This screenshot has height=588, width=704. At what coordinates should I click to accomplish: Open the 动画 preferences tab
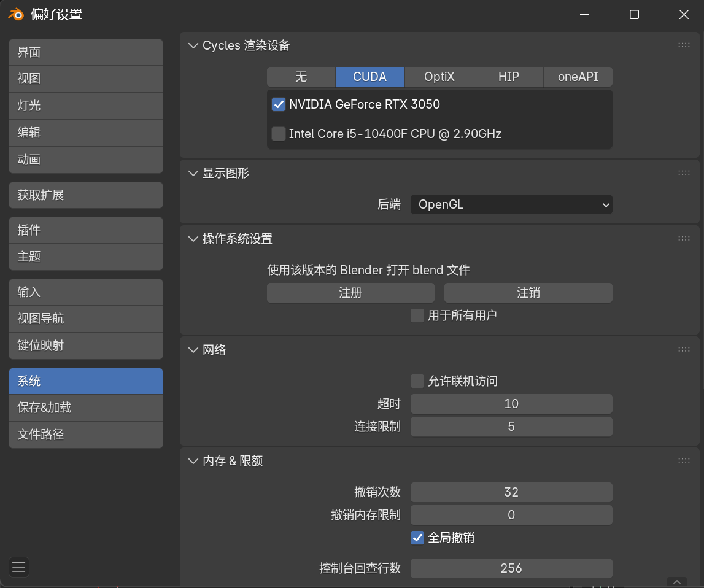(86, 160)
